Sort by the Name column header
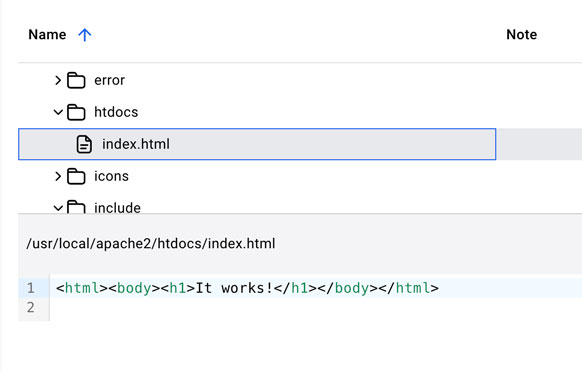582x372 pixels. coord(47,35)
